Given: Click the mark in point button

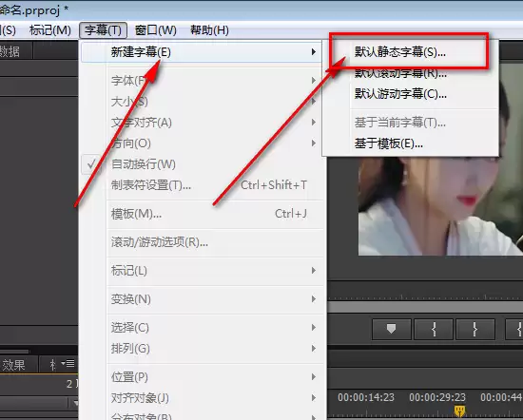Looking at the screenshot, I should (434, 330).
